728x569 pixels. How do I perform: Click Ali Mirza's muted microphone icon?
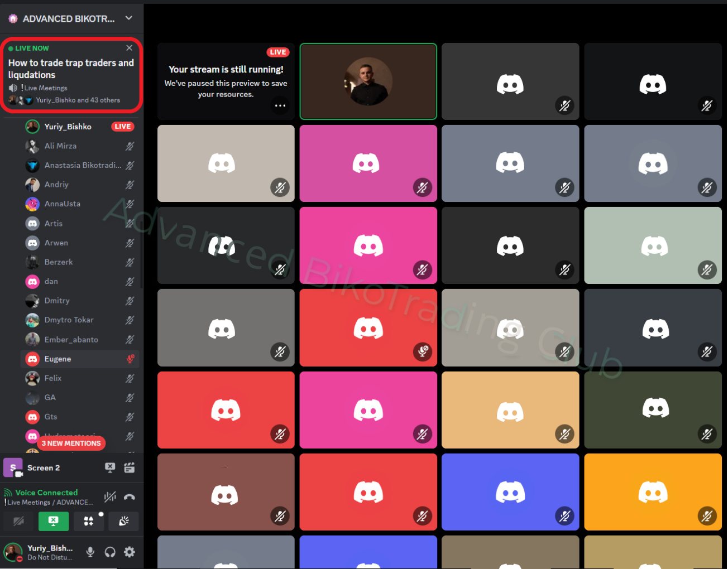coord(130,146)
